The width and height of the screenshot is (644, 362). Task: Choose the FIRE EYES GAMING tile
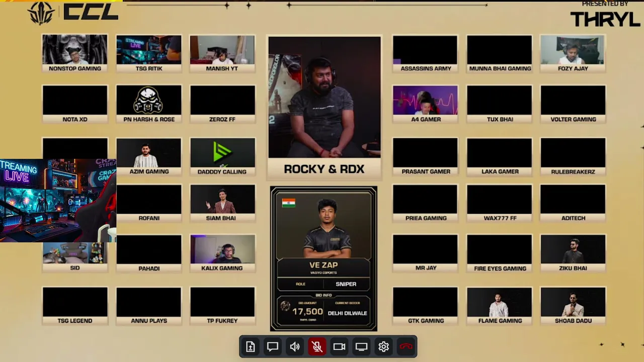[499, 253]
